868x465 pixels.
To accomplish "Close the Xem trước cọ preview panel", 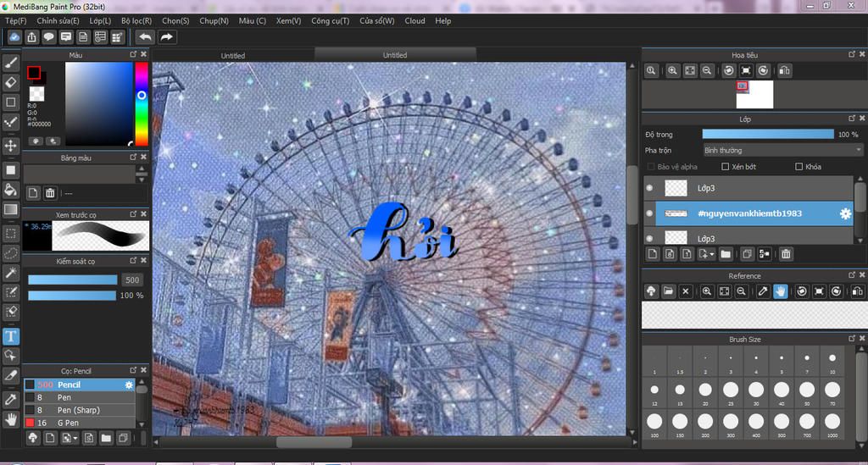I will [x=143, y=213].
